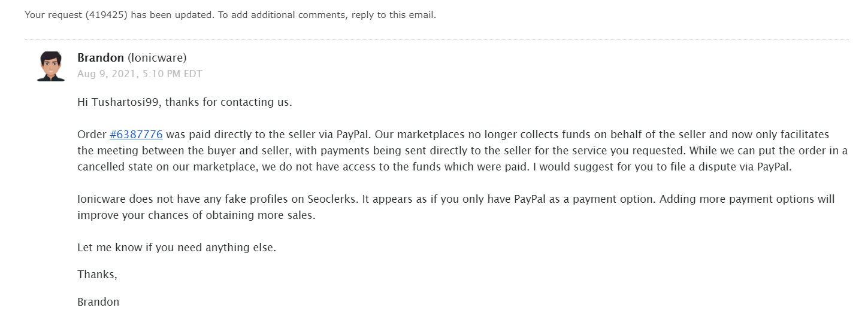868x326 pixels.
Task: Click the Brandon signature at bottom
Action: click(98, 302)
